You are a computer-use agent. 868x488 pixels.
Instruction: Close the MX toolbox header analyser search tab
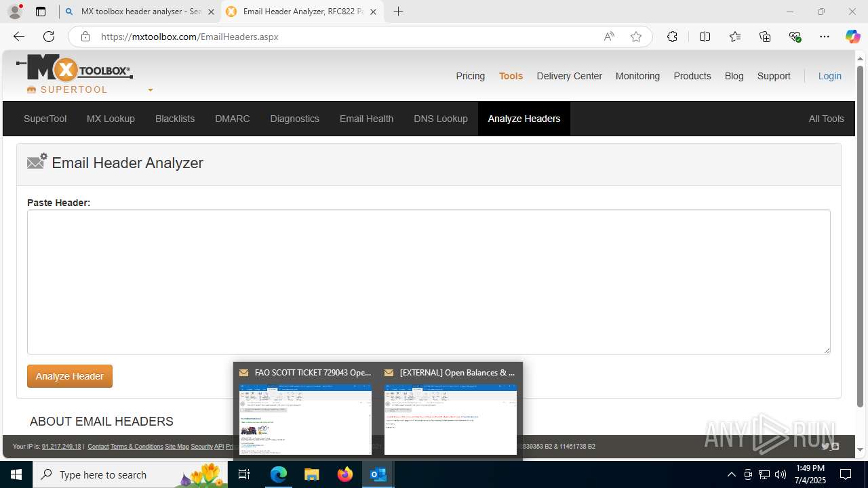click(x=211, y=12)
